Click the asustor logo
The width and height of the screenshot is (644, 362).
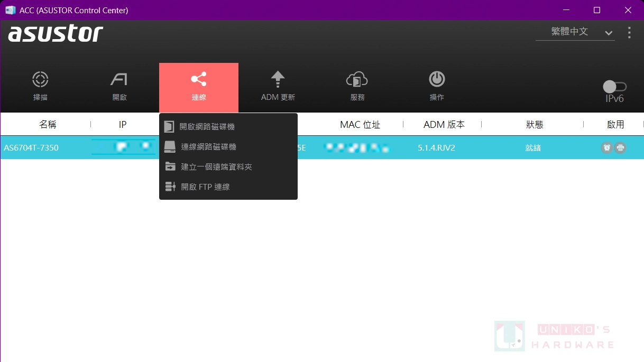point(56,33)
